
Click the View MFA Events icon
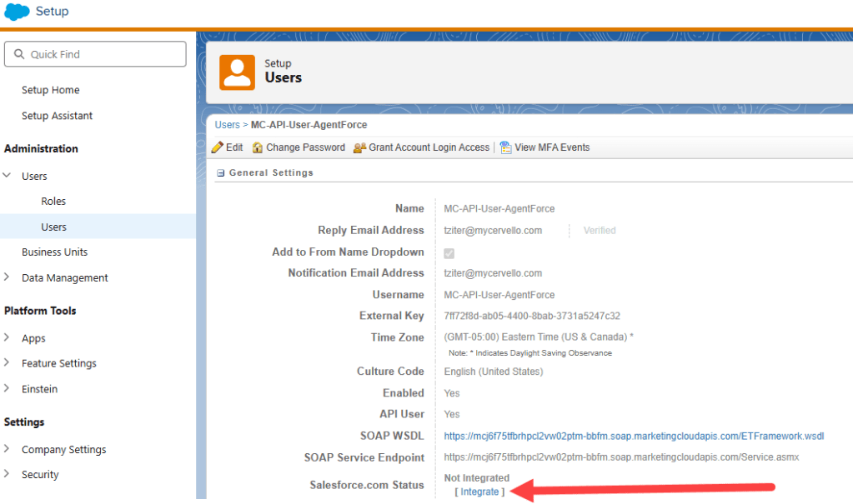(505, 147)
